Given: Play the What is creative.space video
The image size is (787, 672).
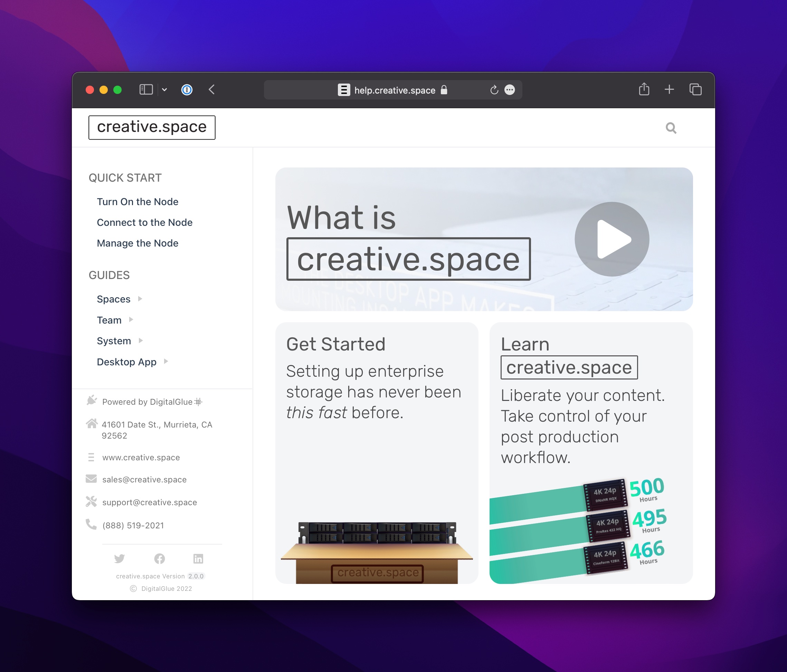Looking at the screenshot, I should [x=611, y=239].
